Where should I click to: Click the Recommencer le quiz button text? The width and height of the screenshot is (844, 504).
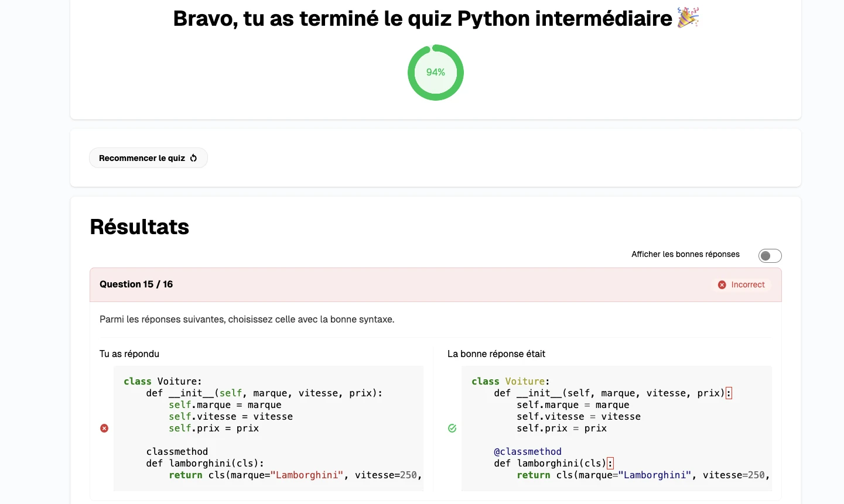(142, 158)
